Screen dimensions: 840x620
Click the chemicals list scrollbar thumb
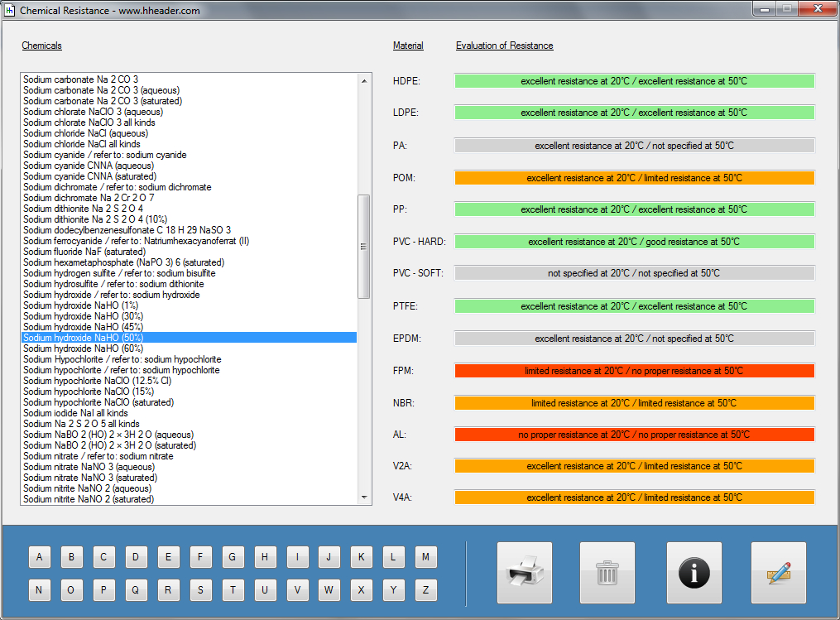click(x=364, y=247)
